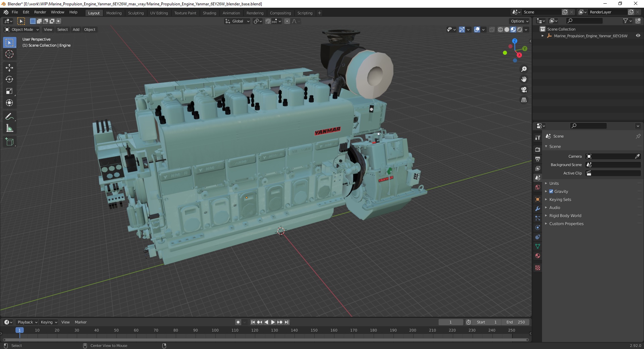The height and width of the screenshot is (349, 644).
Task: Toggle snapping magnet
Action: click(x=268, y=21)
